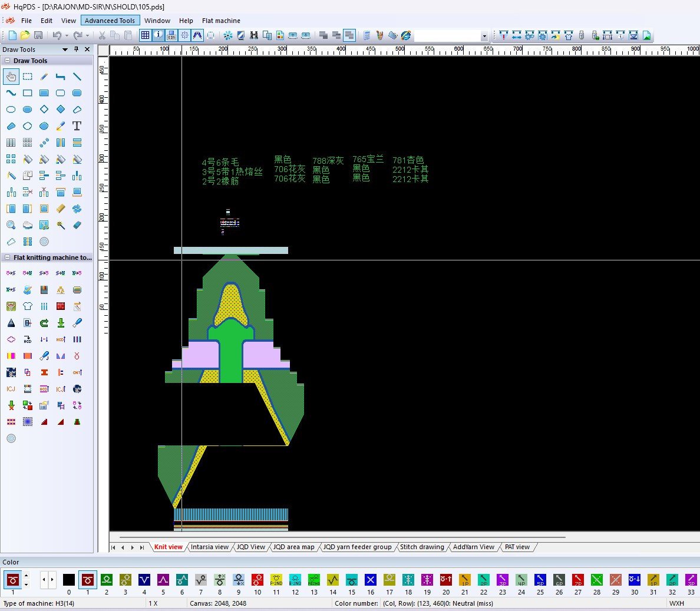Collapse the Flat knitting machine tools section

8,257
